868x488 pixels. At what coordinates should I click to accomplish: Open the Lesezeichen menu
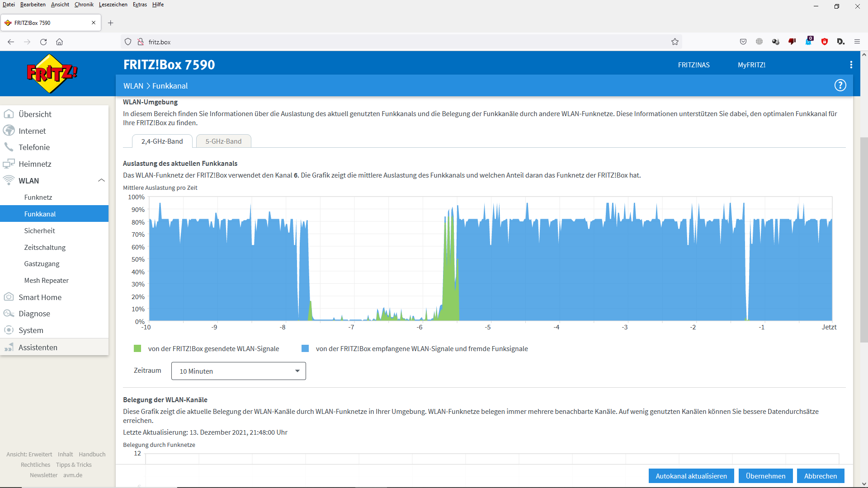pos(113,5)
